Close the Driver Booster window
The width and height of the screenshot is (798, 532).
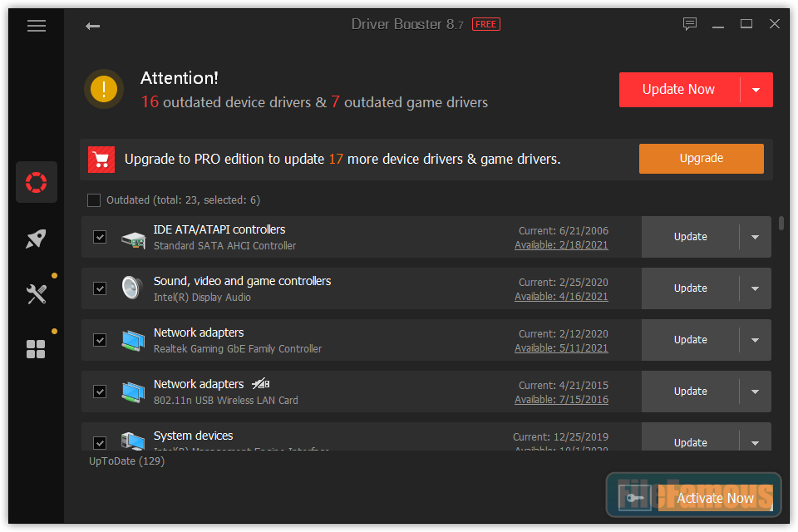[x=775, y=24]
